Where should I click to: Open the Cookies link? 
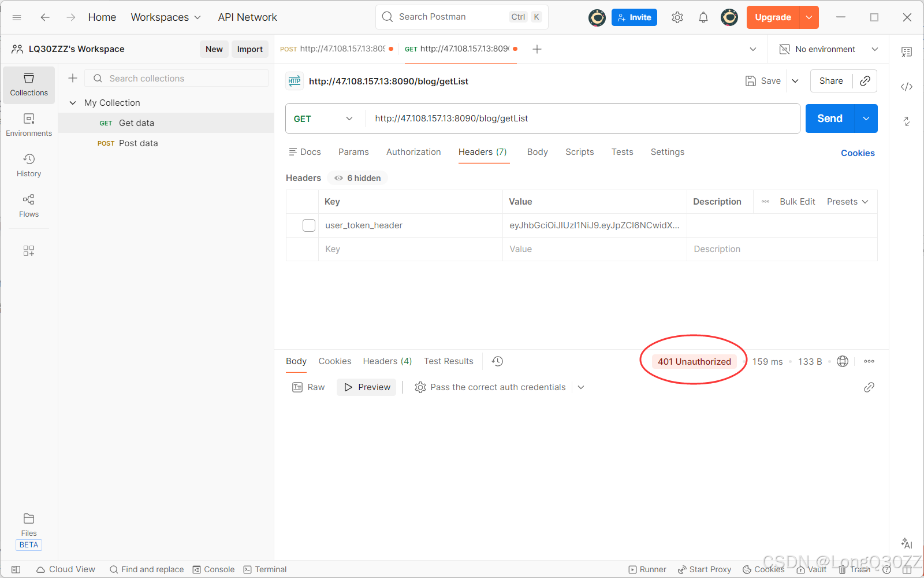858,153
